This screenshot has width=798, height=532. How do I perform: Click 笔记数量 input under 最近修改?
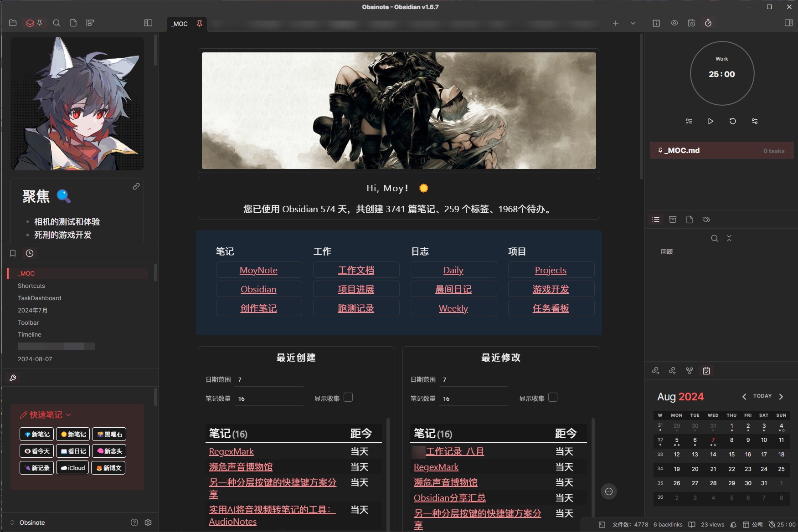point(474,399)
